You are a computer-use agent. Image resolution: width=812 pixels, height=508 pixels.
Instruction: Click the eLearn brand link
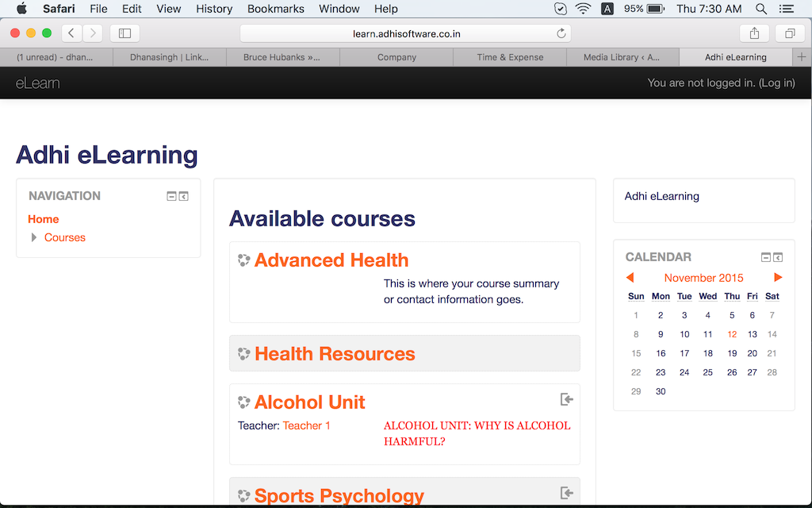(x=38, y=83)
